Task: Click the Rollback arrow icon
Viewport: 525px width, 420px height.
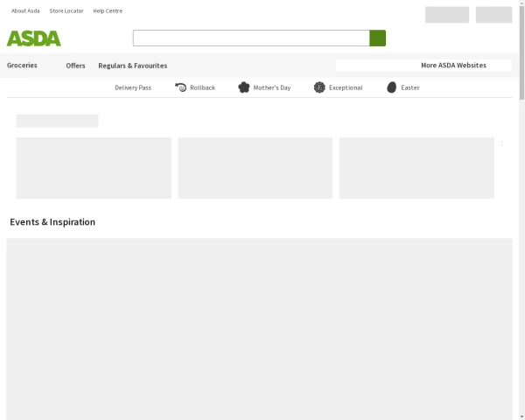Action: click(181, 87)
